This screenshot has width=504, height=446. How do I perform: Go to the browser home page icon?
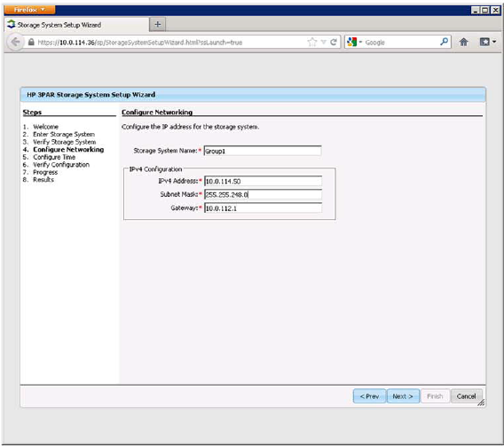click(463, 42)
